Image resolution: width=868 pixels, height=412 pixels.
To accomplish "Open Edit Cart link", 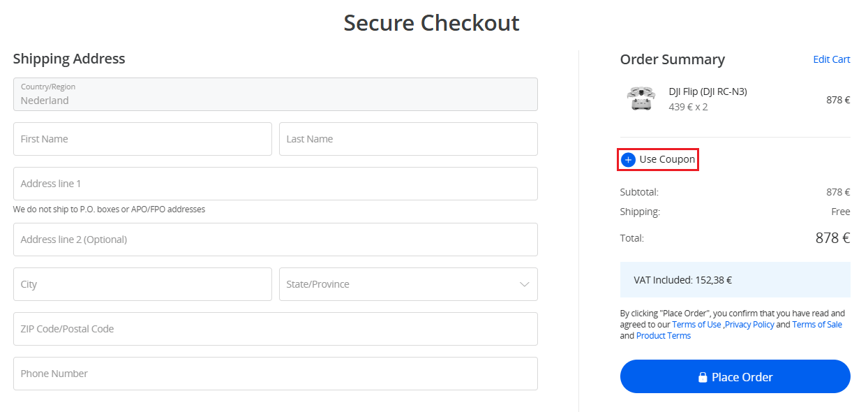I will pyautogui.click(x=831, y=59).
